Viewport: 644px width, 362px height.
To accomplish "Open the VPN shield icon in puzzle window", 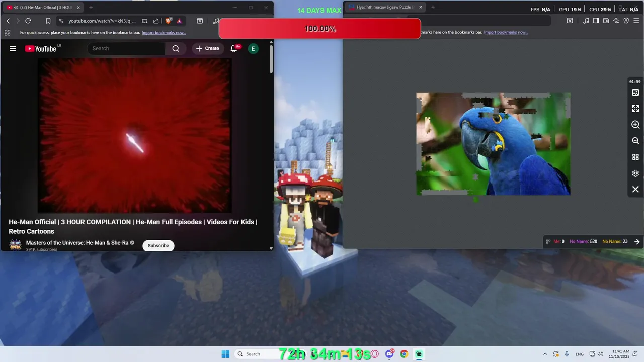I will (626, 21).
